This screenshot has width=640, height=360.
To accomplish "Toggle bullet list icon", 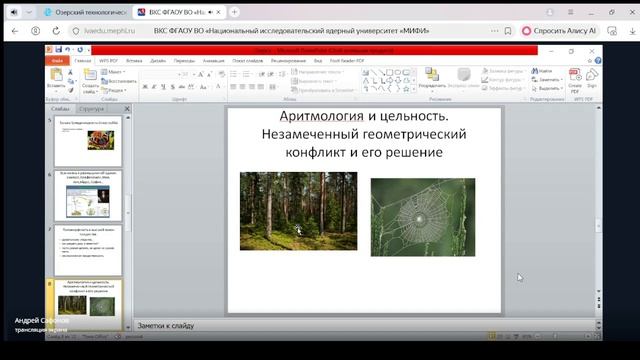I will click(x=234, y=74).
